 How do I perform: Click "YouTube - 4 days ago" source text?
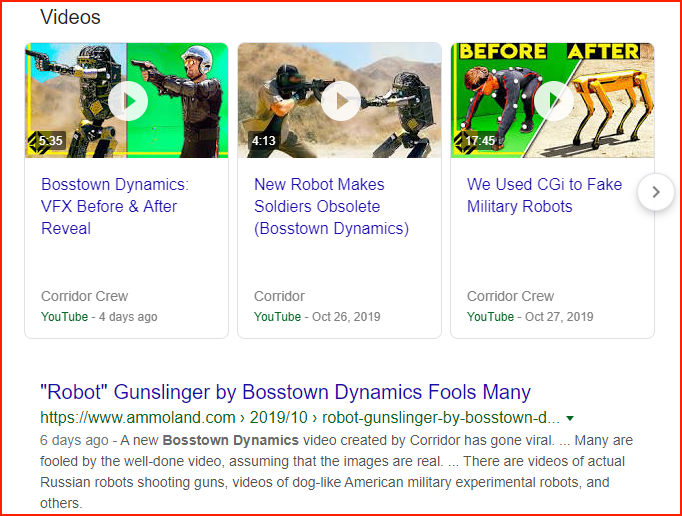(99, 317)
